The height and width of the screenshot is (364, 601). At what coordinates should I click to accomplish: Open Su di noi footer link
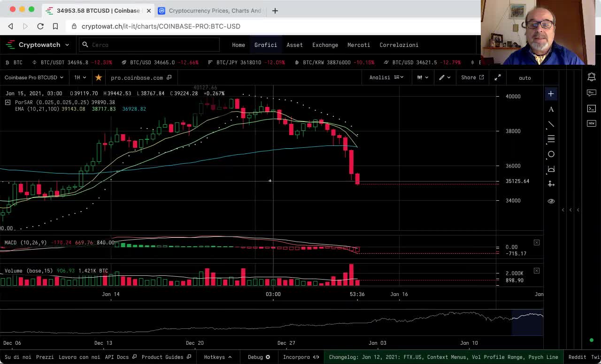[18, 357]
